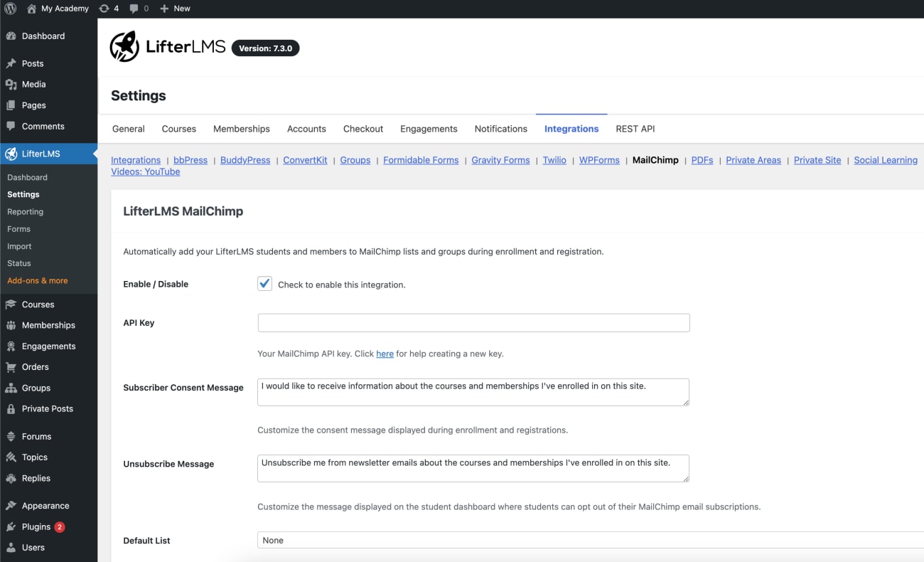Image resolution: width=924 pixels, height=562 pixels.
Task: Open the ConvertKit integration link
Action: click(305, 160)
